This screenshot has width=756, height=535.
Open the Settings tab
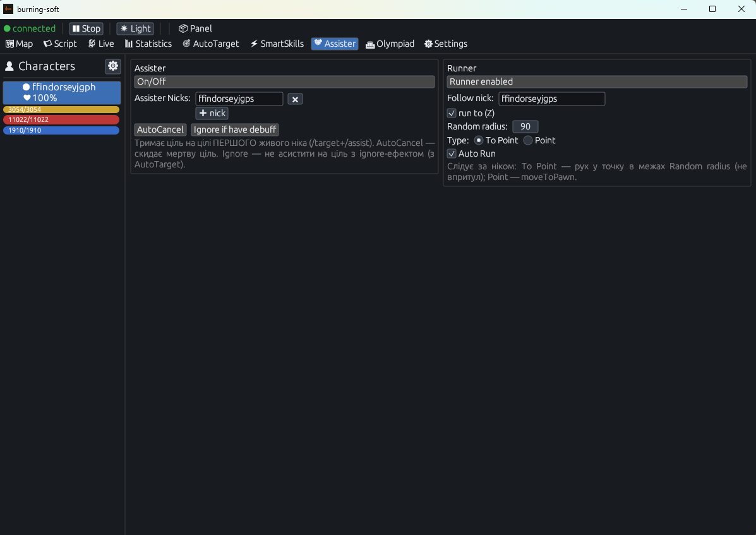pos(446,44)
